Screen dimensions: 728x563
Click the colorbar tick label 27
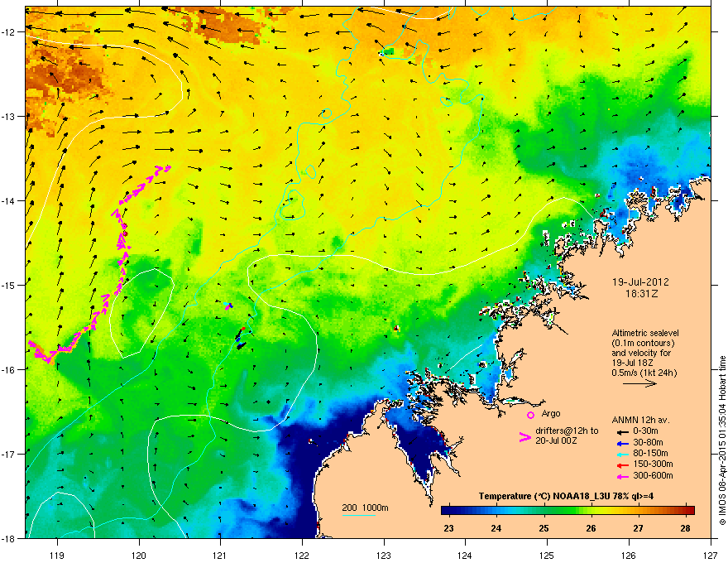point(639,527)
